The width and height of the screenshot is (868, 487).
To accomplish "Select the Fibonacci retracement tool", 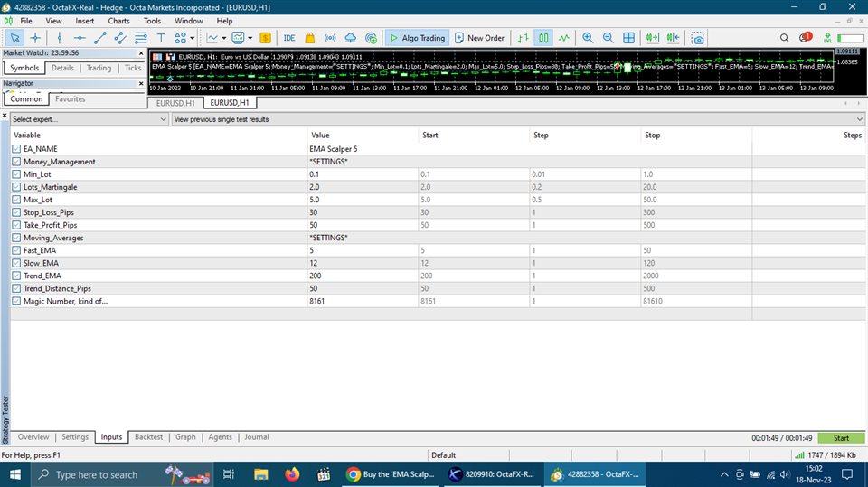I will click(x=141, y=38).
